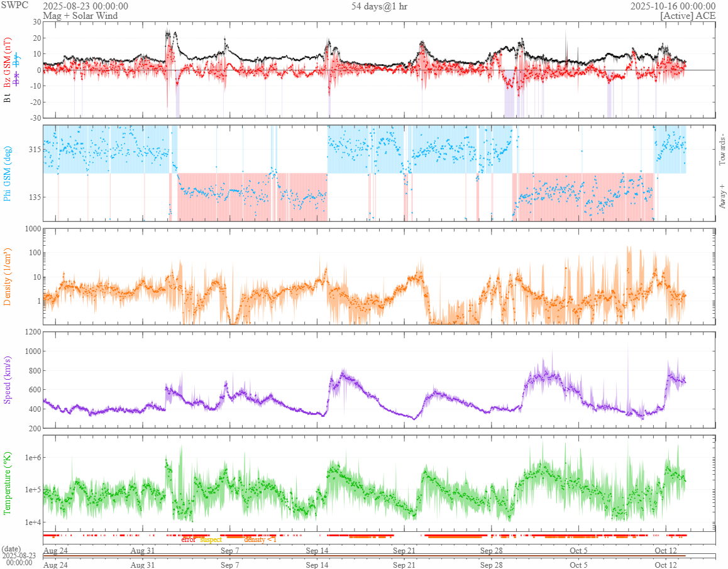Click the SWPC label in the header
This screenshot has height=569, width=728.
tap(14, 5)
